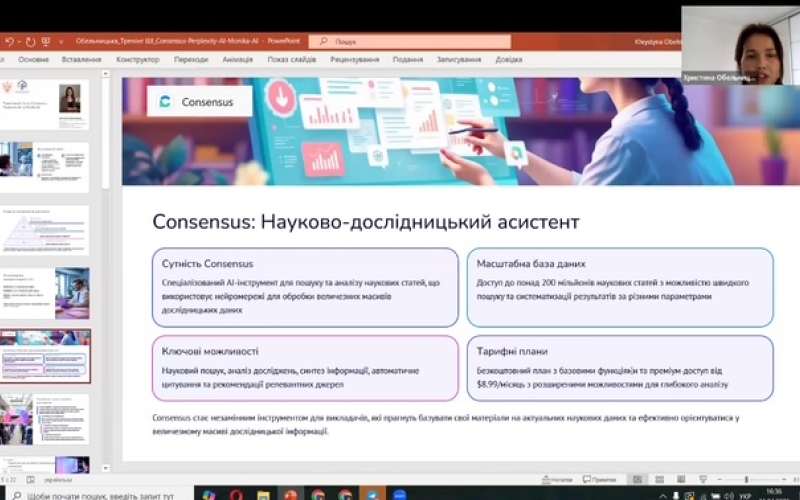Open PowerPoint icon on taskbar
Viewport: 800px width, 500px height.
pyautogui.click(x=291, y=495)
